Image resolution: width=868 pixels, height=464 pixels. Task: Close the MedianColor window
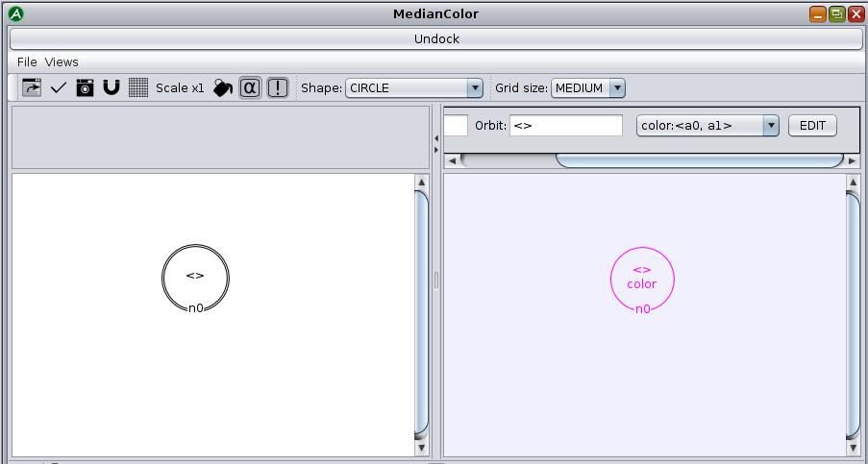tap(856, 13)
